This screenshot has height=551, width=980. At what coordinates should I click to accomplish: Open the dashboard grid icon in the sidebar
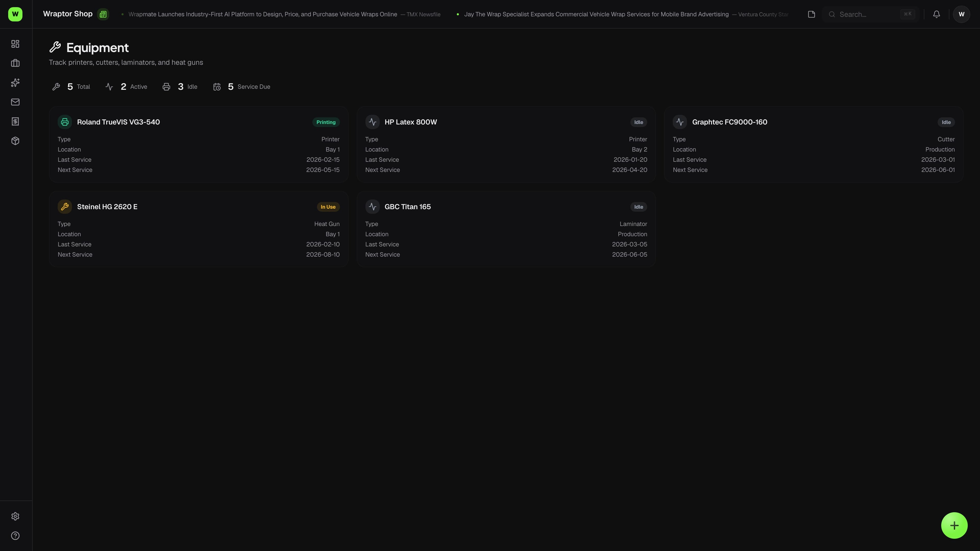[x=15, y=44]
